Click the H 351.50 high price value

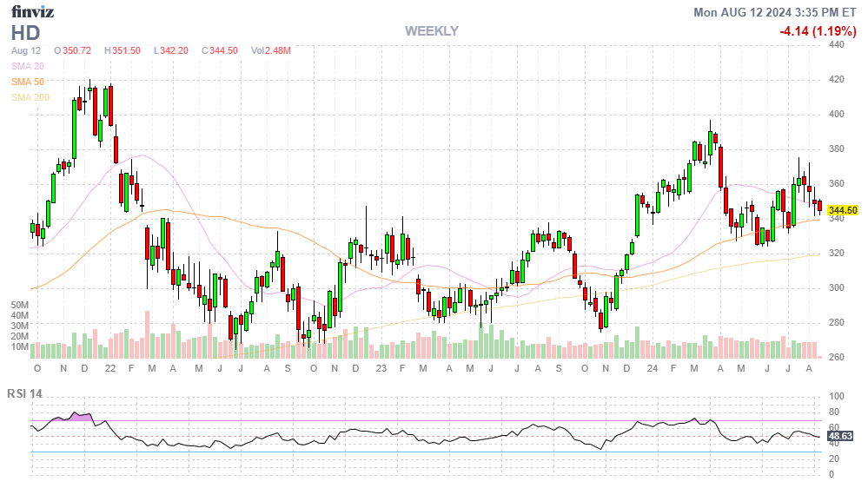122,51
